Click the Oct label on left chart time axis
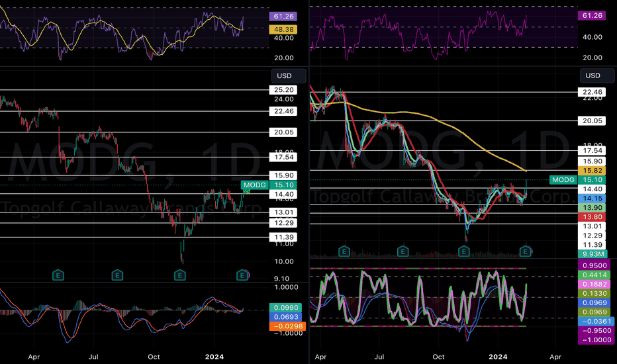Viewport: 617px width, 364px height. click(154, 357)
